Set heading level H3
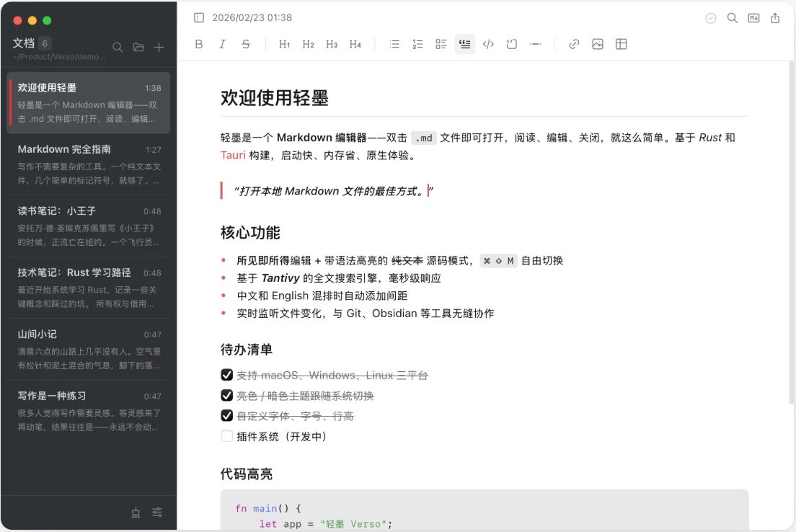The height and width of the screenshot is (532, 796). (x=332, y=44)
